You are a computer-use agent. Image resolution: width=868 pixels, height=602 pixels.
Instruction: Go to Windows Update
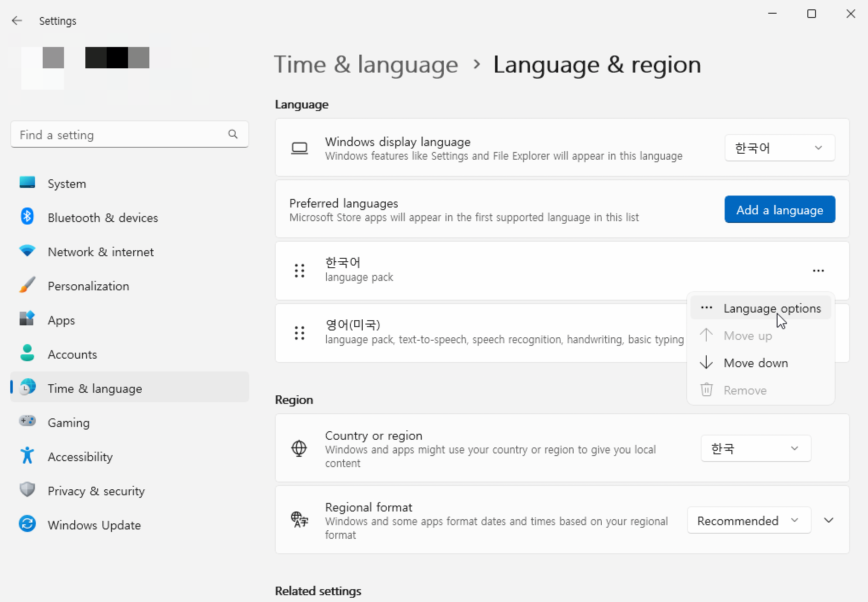[94, 525]
